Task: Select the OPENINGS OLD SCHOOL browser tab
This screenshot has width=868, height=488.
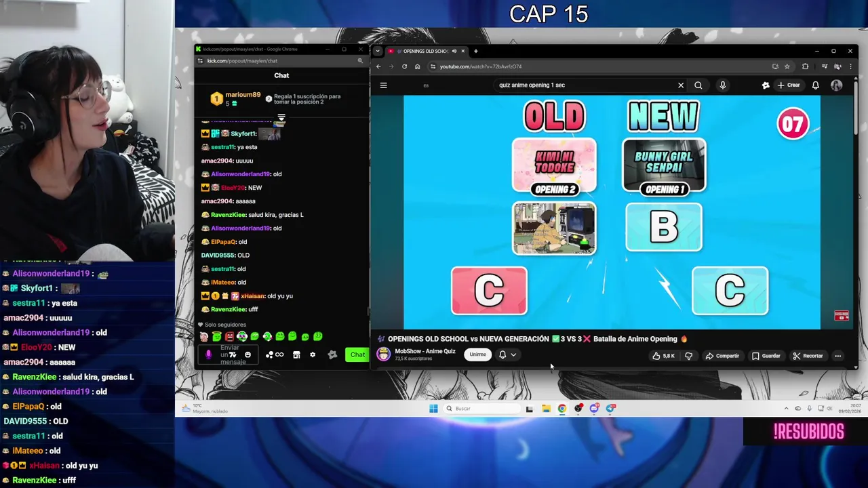Action: tap(425, 51)
